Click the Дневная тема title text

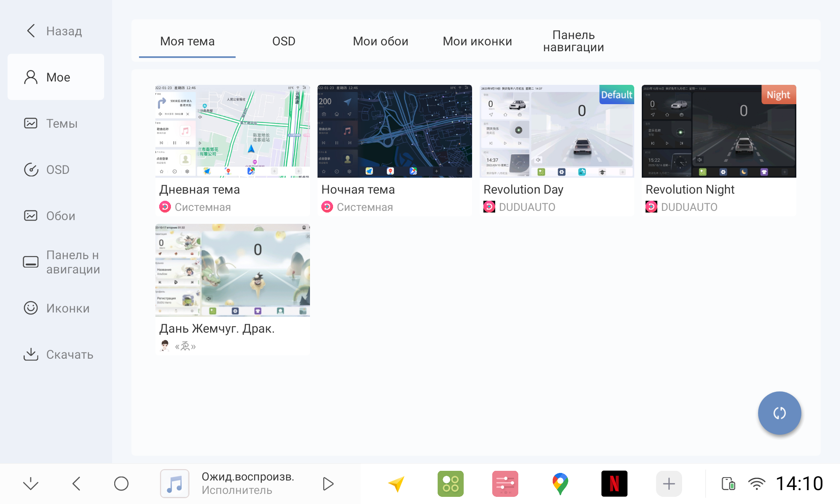[199, 189]
